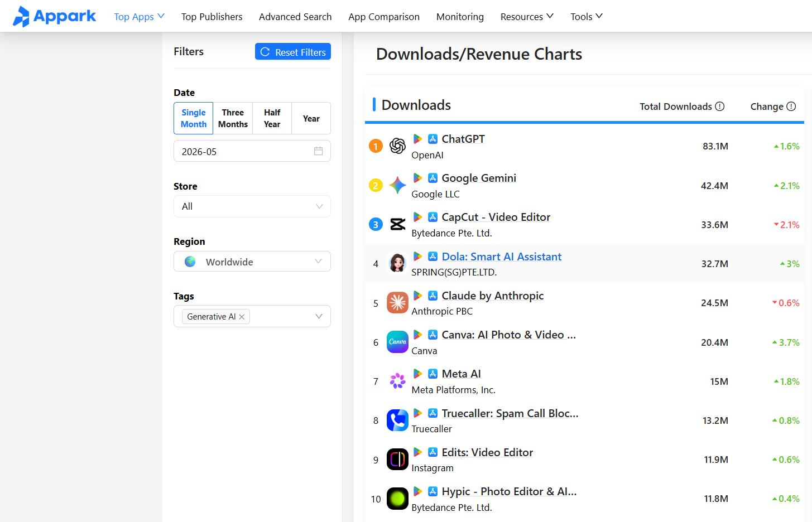Click the rank 3 blue badge
This screenshot has width=812, height=522.
tap(376, 224)
